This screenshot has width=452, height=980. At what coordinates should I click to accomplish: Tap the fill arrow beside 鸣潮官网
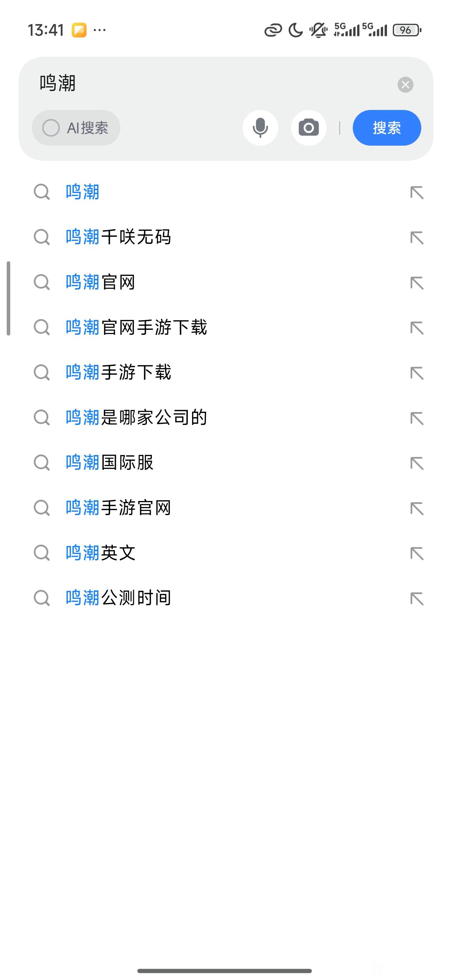[417, 283]
